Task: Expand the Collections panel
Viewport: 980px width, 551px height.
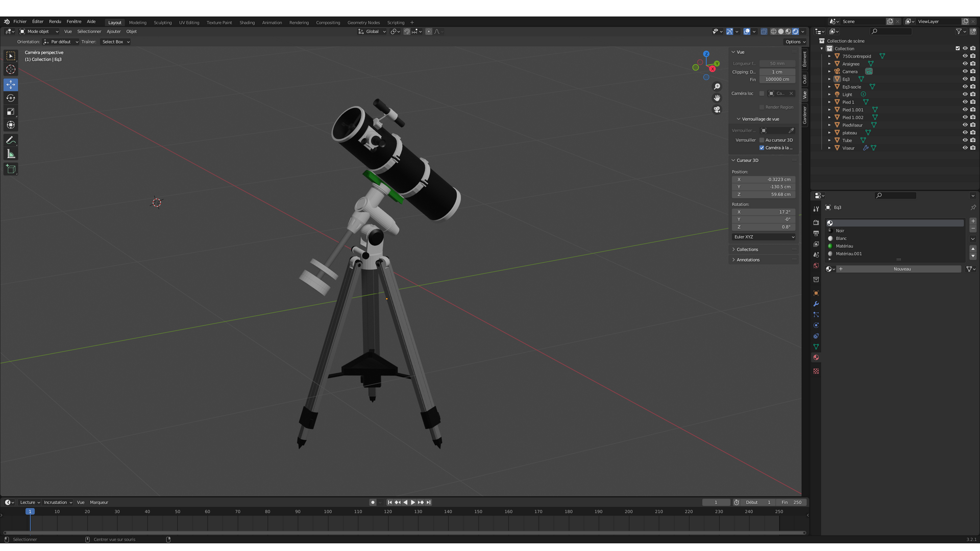Action: click(x=747, y=249)
